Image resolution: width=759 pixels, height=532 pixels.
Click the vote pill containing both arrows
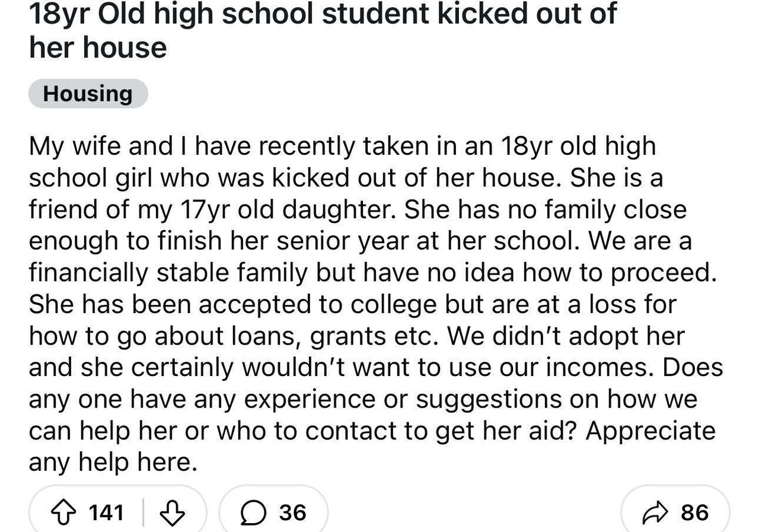119,511
